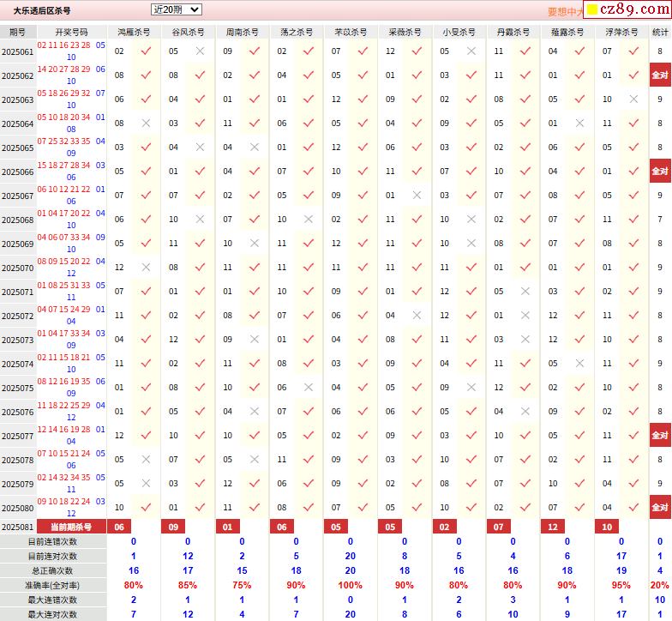Click the 全对 badge in row 2025062
Image resolution: width=672 pixels, height=621 pixels.
point(660,75)
